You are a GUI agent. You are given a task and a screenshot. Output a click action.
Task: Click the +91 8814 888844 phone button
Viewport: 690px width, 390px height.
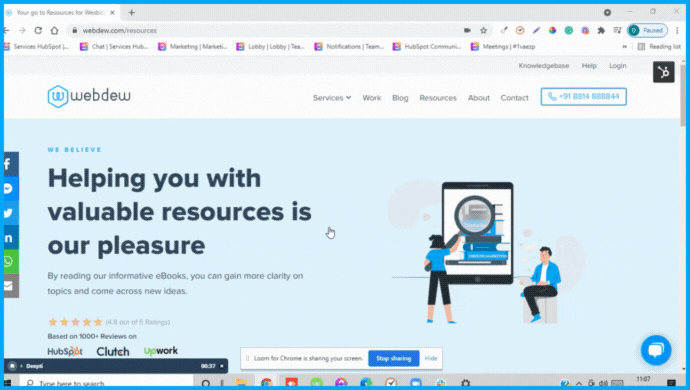point(584,96)
